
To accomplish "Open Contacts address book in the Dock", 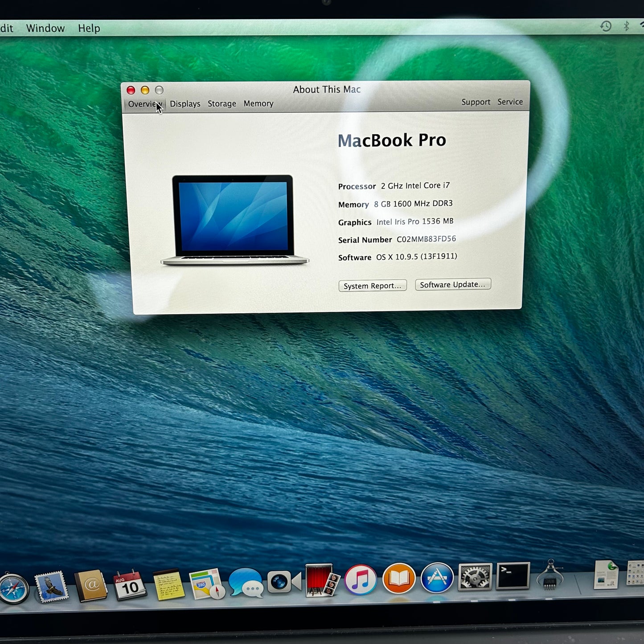I will tap(91, 586).
